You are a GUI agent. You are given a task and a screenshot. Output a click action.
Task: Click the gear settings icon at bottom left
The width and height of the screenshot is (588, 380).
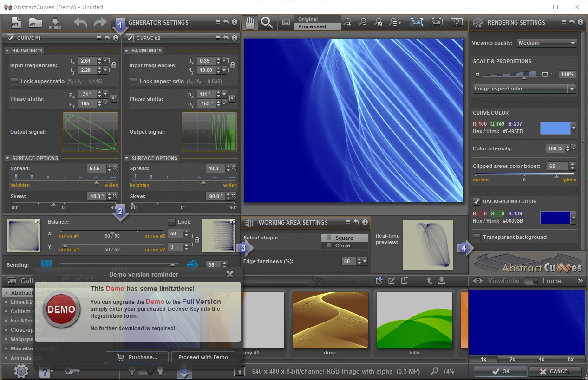coord(21,371)
